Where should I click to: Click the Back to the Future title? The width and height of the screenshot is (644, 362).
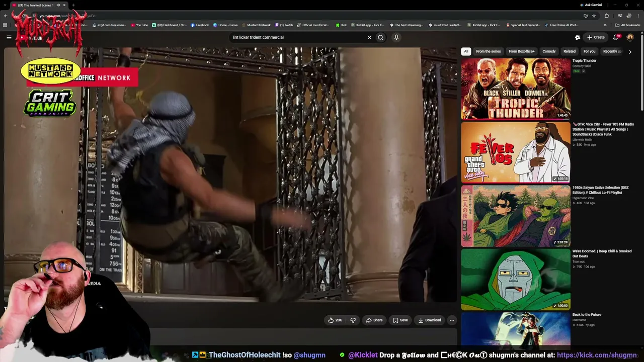tap(587, 315)
